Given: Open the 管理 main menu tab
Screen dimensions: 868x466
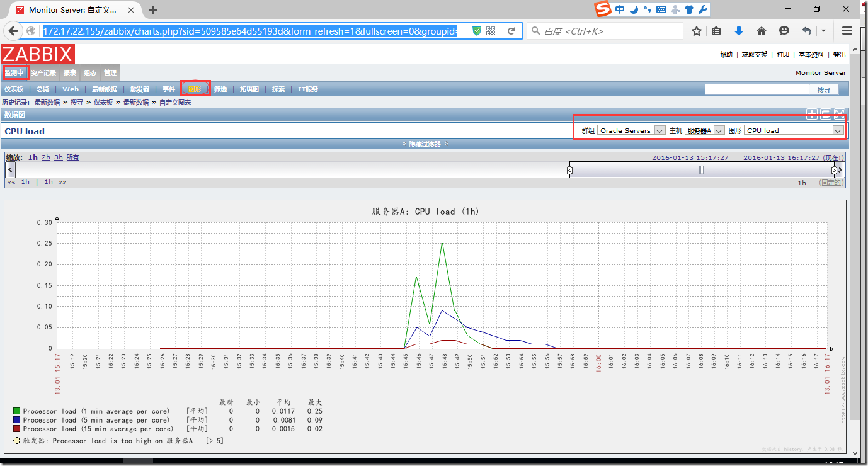Looking at the screenshot, I should tap(110, 72).
